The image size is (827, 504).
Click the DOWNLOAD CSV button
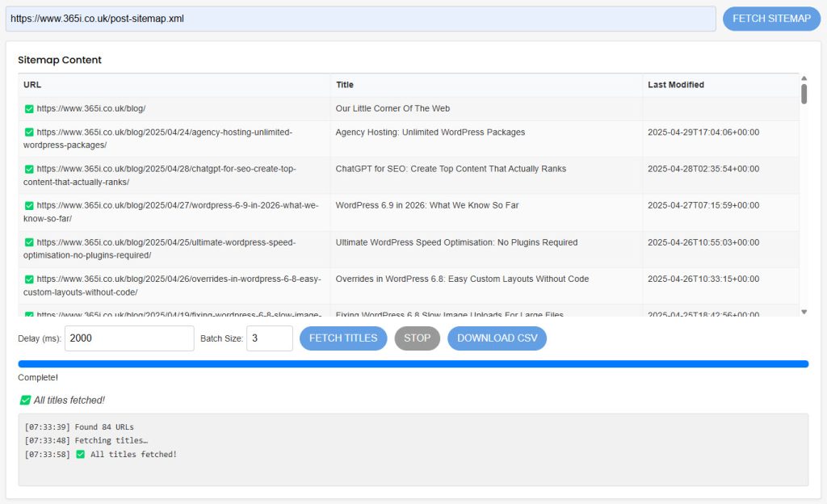click(x=497, y=338)
